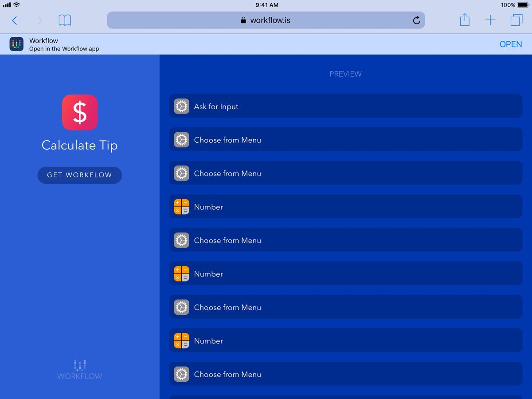Screen dimensions: 532x399
Task: Click the Workflow watermark logo
Action: (x=80, y=369)
